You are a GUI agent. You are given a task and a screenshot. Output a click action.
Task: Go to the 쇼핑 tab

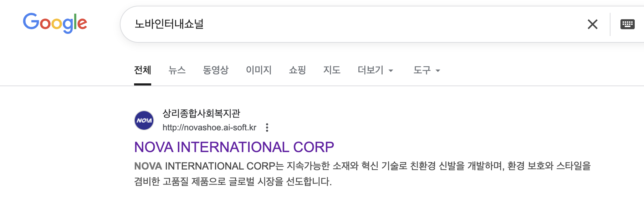(297, 70)
